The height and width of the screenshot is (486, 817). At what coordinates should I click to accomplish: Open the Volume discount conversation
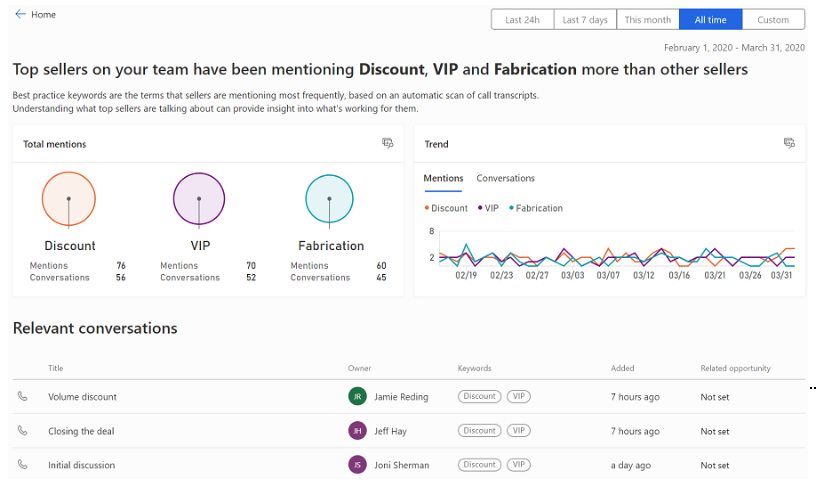click(x=82, y=397)
